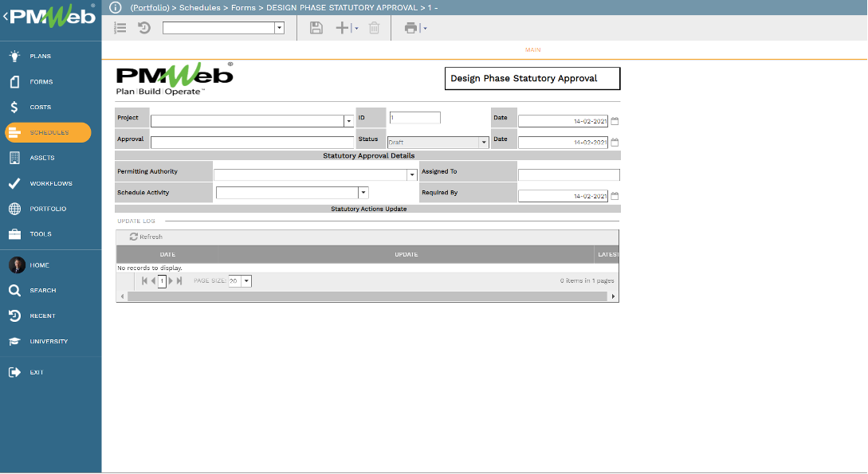Open Forms menu in sidebar
868x474 pixels.
pyautogui.click(x=41, y=81)
